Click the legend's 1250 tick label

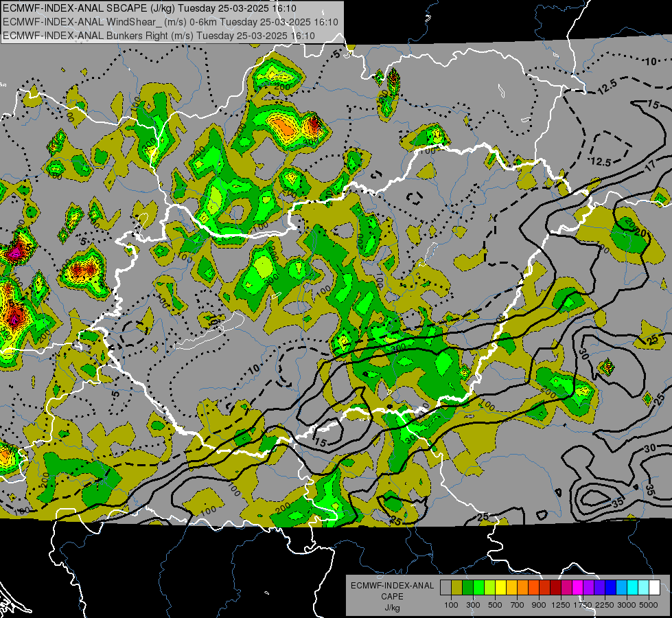(x=561, y=605)
